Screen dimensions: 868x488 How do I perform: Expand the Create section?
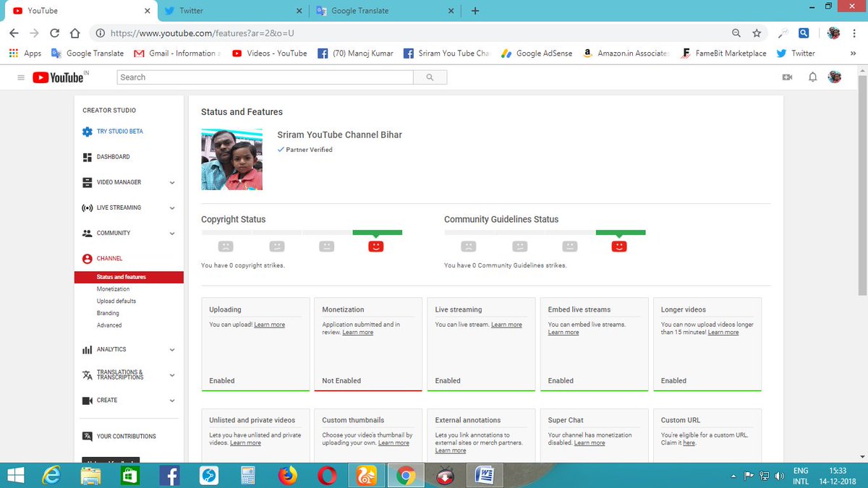tap(172, 401)
